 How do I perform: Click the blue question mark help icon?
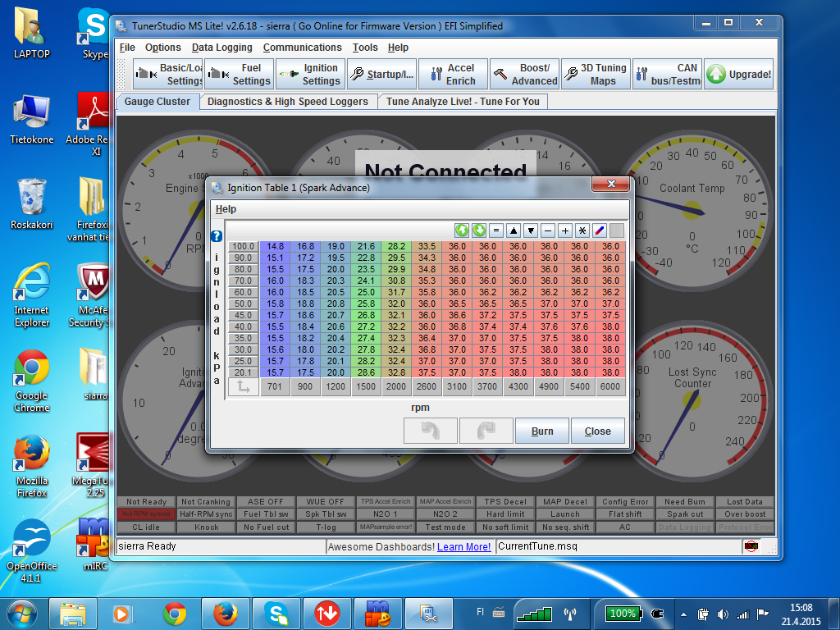coord(217,236)
